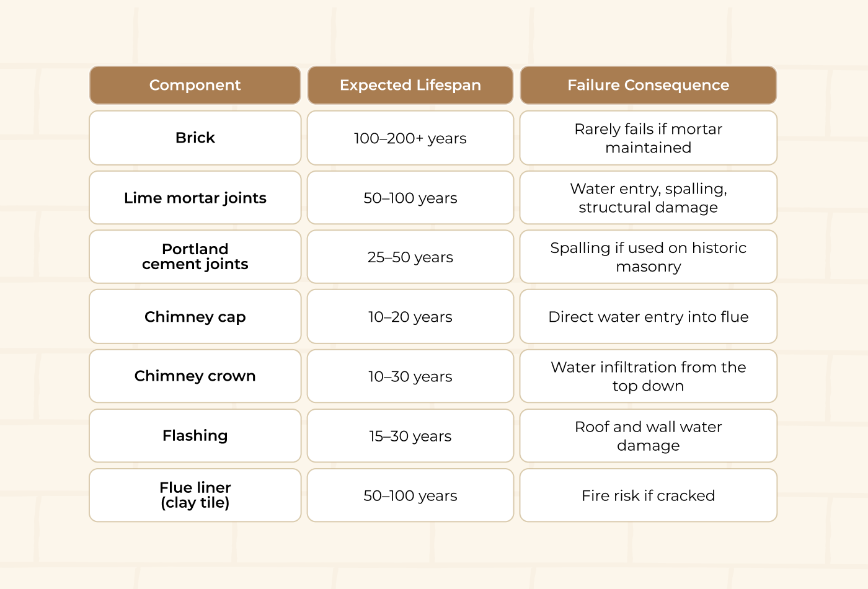
Task: Select the Brick component cell
Action: coord(195,138)
